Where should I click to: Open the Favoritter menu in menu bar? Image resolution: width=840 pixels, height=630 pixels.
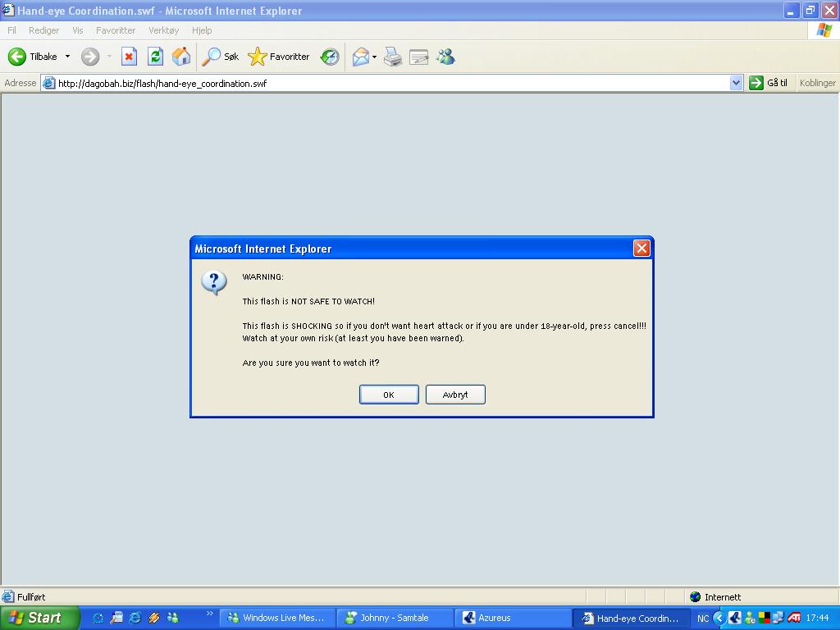coord(116,30)
